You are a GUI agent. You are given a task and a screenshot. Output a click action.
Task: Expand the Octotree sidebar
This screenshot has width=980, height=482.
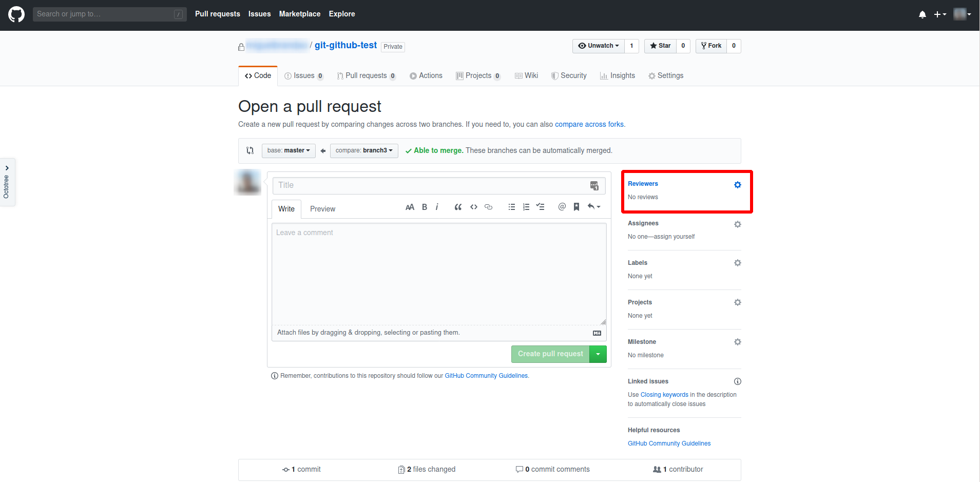(x=7, y=182)
